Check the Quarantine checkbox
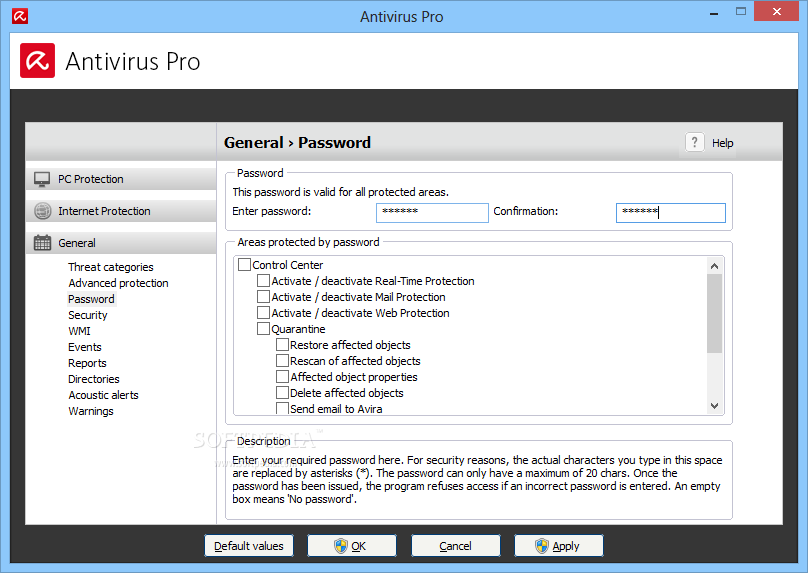808x573 pixels. [263, 329]
